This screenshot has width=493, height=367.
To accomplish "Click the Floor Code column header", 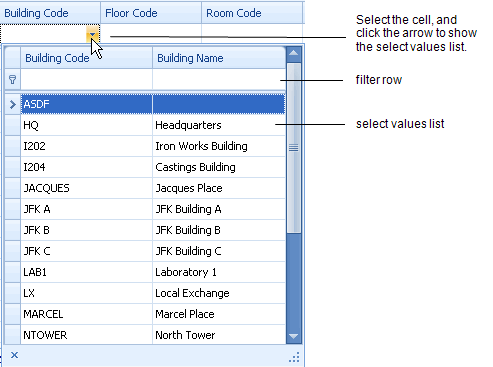I will (151, 13).
